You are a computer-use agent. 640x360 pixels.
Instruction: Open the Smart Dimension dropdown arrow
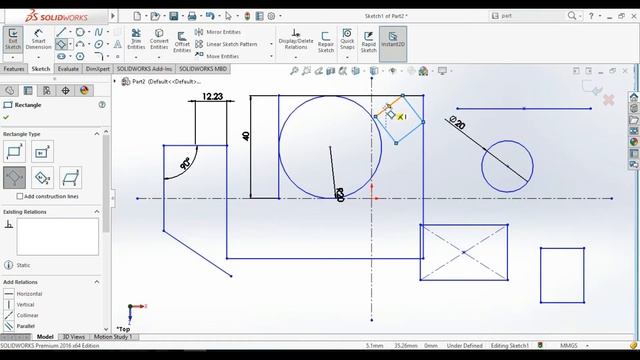coord(38,57)
